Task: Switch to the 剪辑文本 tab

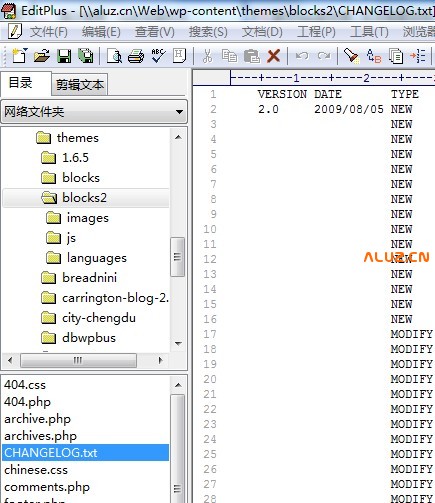Action: (x=80, y=85)
